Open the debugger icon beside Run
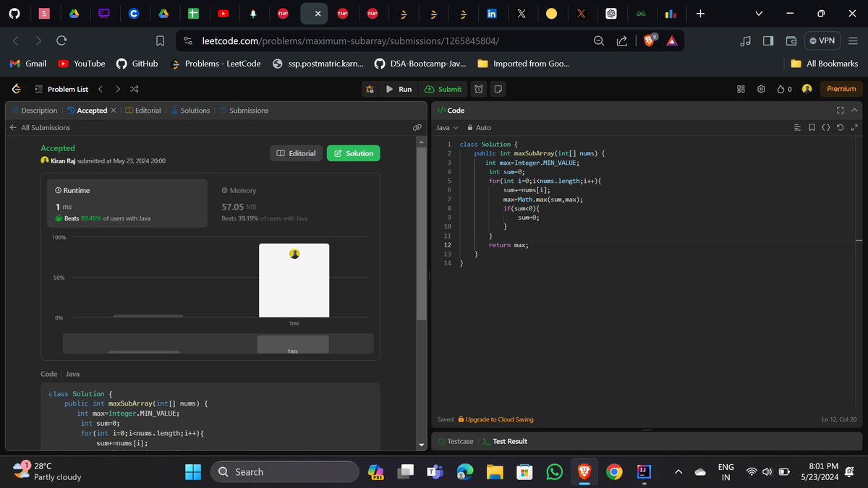The width and height of the screenshot is (868, 488). (370, 89)
